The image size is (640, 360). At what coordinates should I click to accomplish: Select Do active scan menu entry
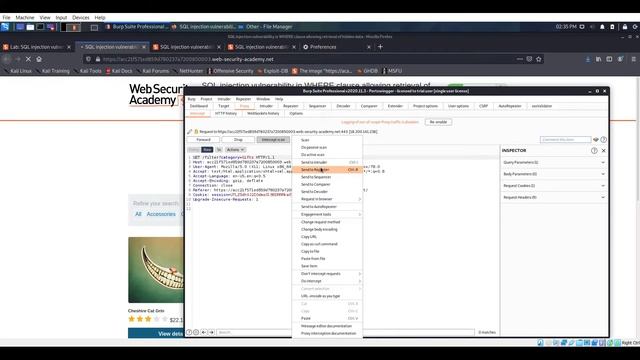[x=328, y=155]
